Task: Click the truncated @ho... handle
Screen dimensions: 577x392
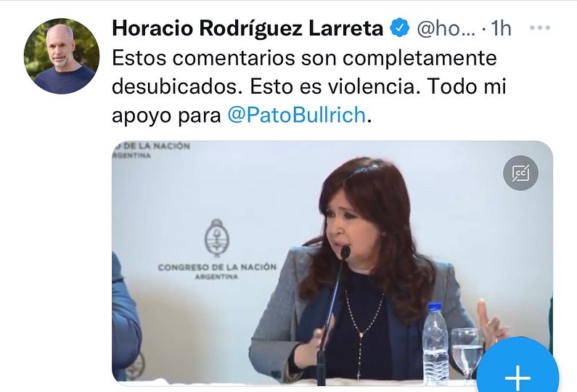Action: (446, 28)
